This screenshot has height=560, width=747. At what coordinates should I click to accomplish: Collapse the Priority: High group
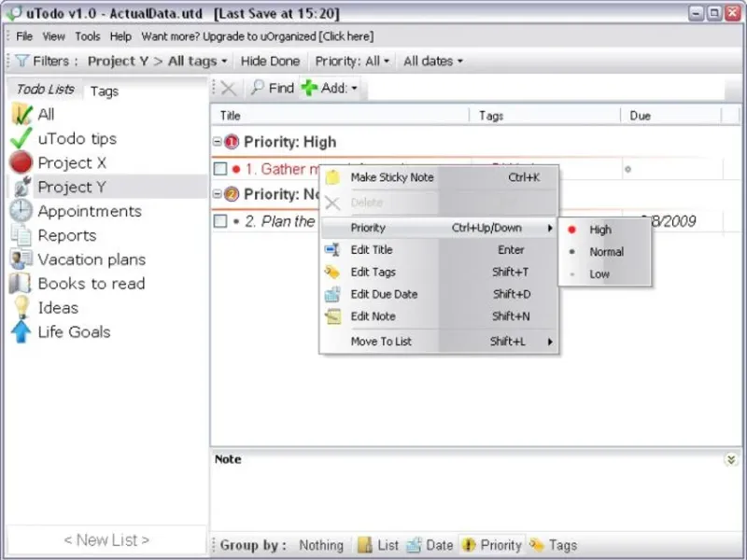pyautogui.click(x=218, y=142)
